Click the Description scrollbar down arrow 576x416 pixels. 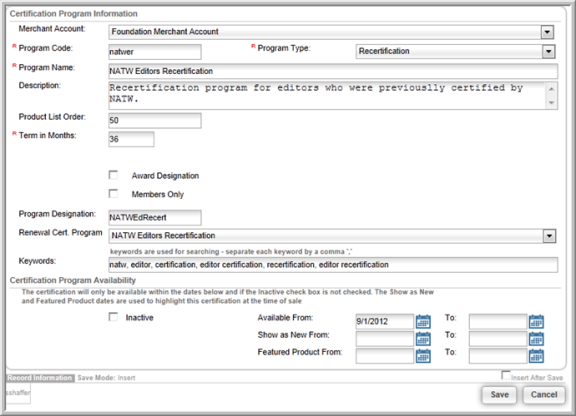click(551, 103)
